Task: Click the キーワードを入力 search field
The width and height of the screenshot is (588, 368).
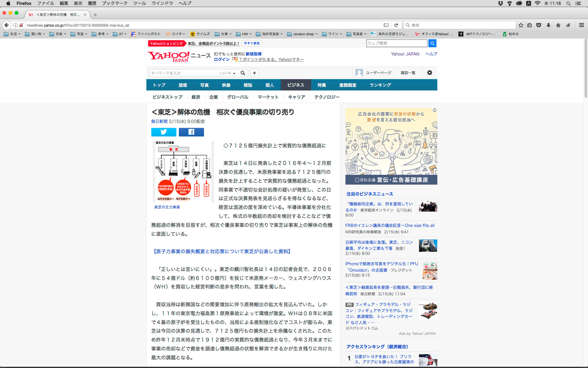Action: coord(184,73)
